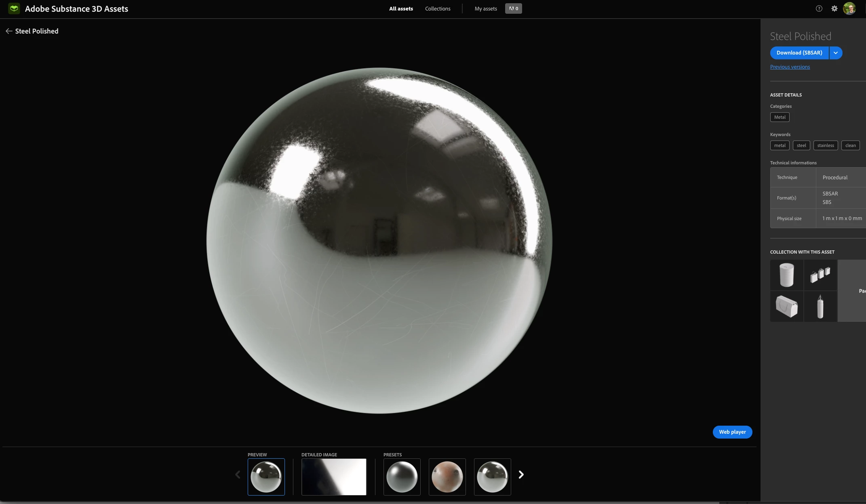Open settings via the gear icon
The height and width of the screenshot is (504, 866).
pos(834,8)
